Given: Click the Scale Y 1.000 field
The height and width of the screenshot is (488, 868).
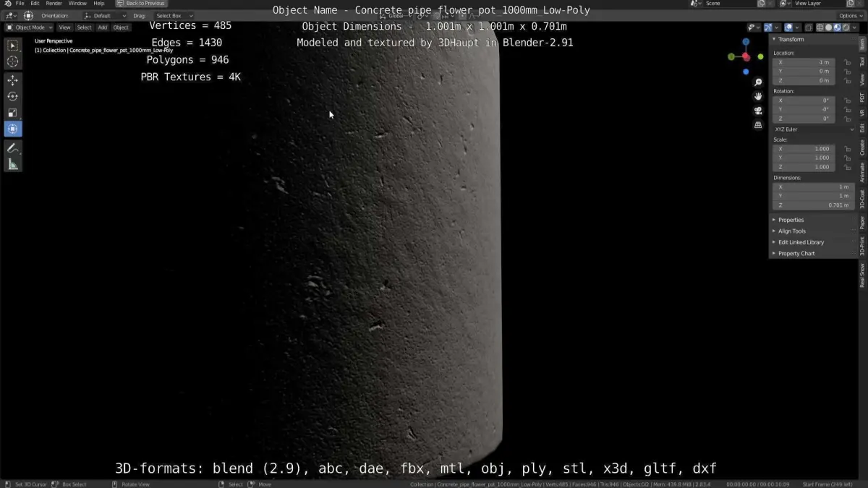Looking at the screenshot, I should click(x=804, y=158).
